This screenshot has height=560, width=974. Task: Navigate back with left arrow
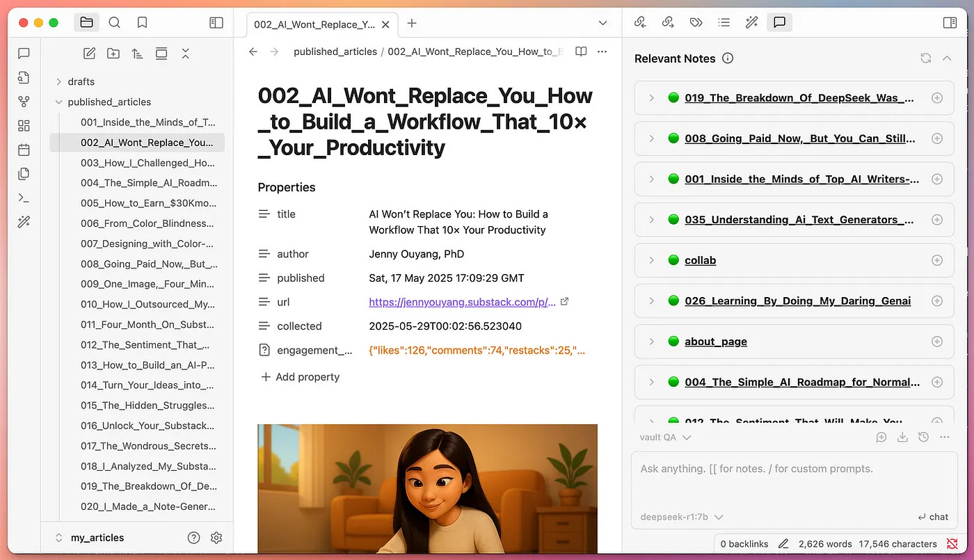click(253, 51)
